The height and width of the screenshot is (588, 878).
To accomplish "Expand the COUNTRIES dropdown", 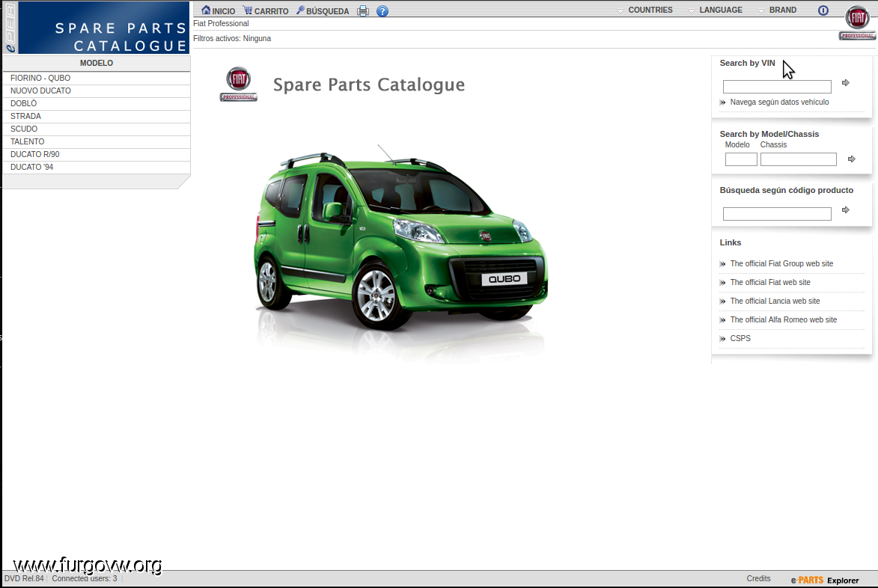I will click(x=644, y=10).
